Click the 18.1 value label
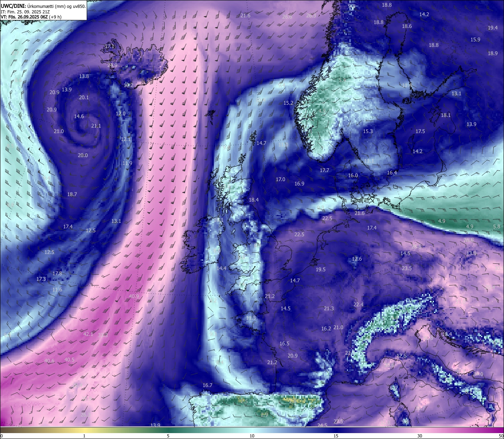 pyautogui.click(x=446, y=115)
